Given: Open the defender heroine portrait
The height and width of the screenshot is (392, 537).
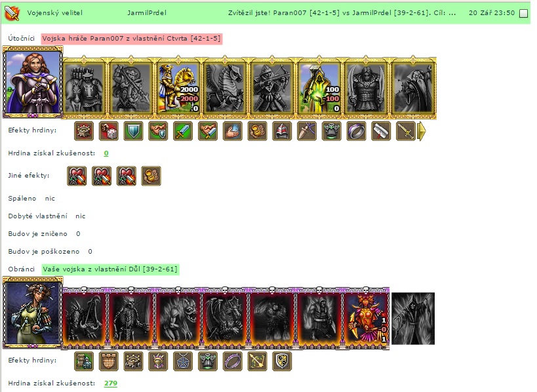Looking at the screenshot, I should click(x=33, y=312).
